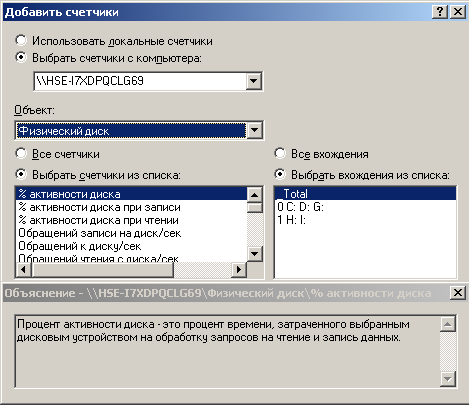Select '_Total' instance in list
This screenshot has width=469, height=405.
click(x=365, y=194)
